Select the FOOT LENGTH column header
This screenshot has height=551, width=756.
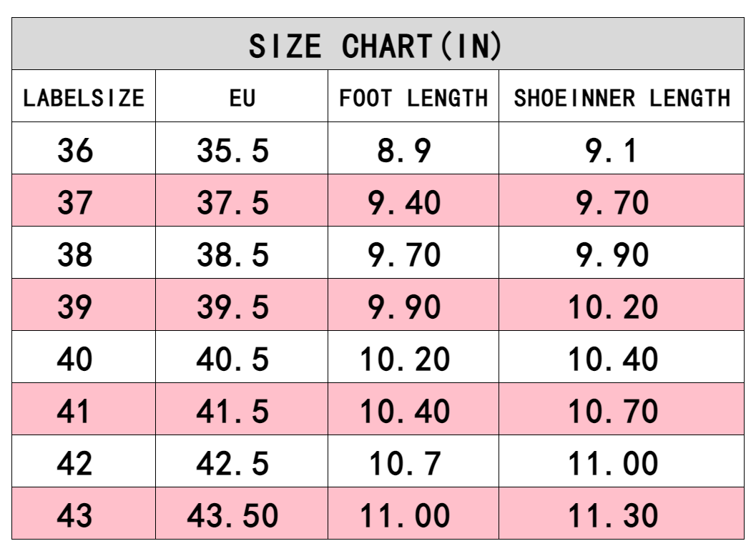(413, 97)
